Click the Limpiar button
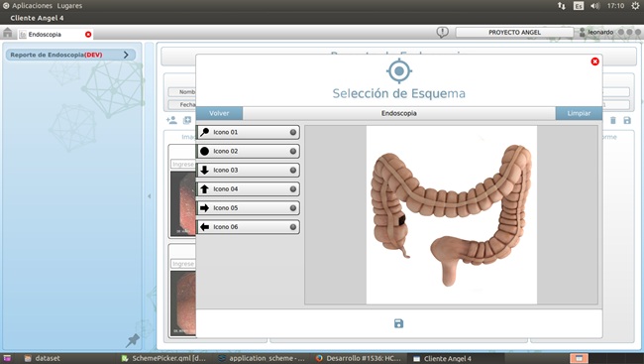Screen dimensions: 644x364 click(x=579, y=113)
